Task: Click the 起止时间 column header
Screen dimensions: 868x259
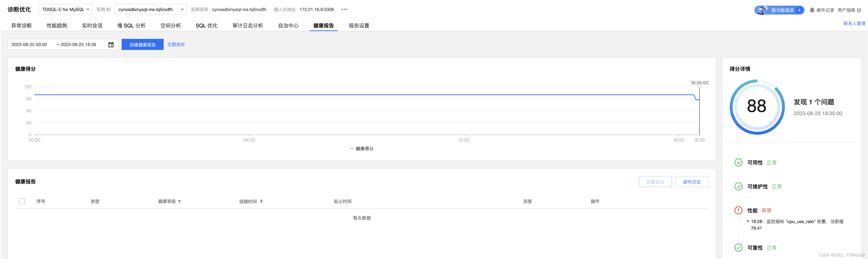Action: 343,201
